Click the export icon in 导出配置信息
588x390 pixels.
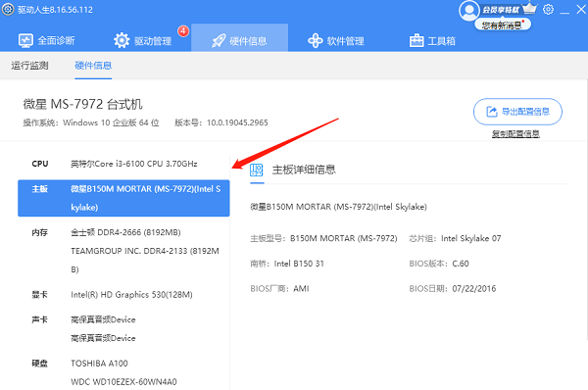491,112
